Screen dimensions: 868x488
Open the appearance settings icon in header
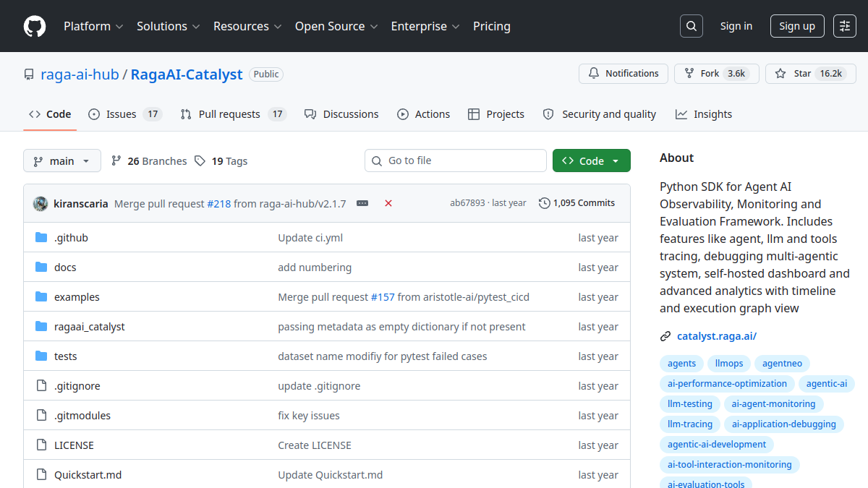pyautogui.click(x=845, y=26)
